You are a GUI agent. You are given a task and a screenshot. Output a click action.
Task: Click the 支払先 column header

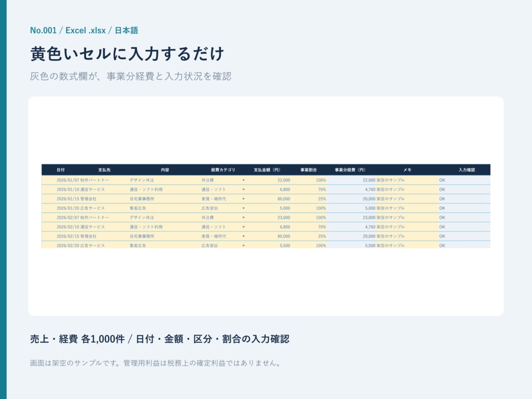(104, 170)
